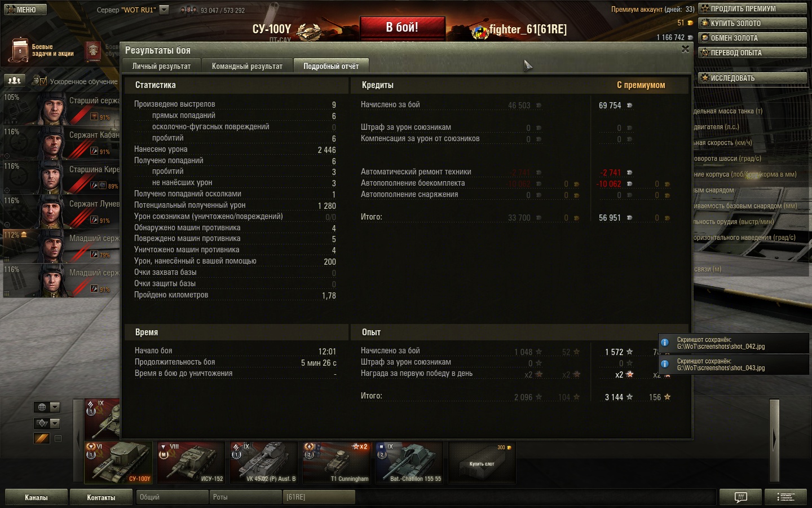
Task: Open the chat message icon at bottom right
Action: tap(741, 497)
